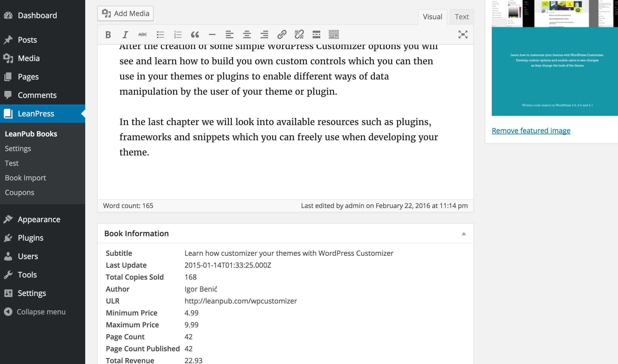The width and height of the screenshot is (618, 364).
Task: Insert or edit a link
Action: click(x=282, y=34)
